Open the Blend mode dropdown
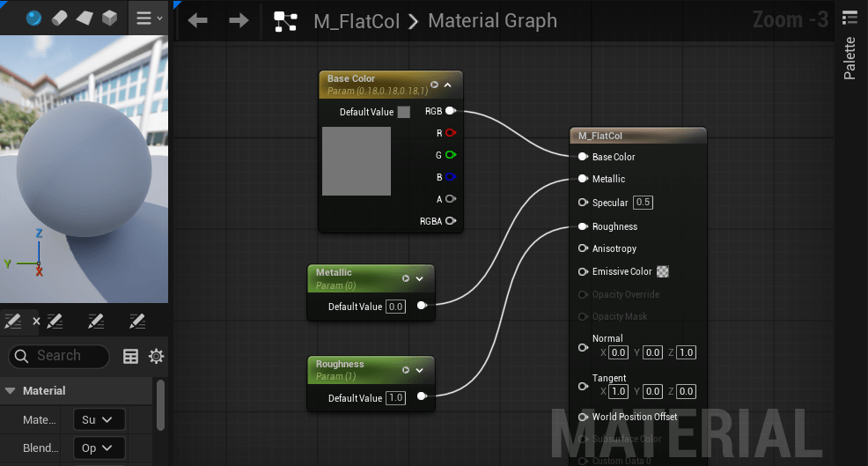The width and height of the screenshot is (868, 466). click(99, 448)
